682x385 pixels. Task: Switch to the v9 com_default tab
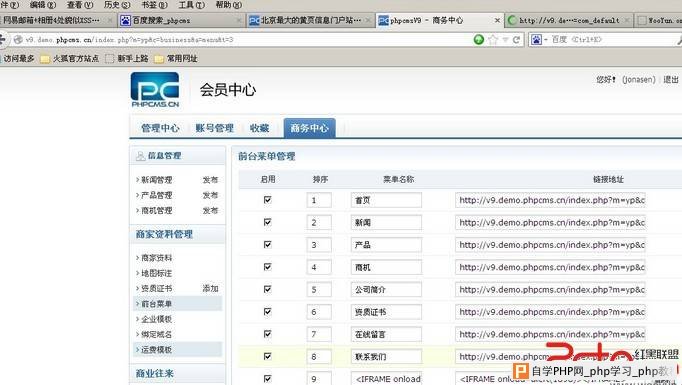click(x=569, y=20)
